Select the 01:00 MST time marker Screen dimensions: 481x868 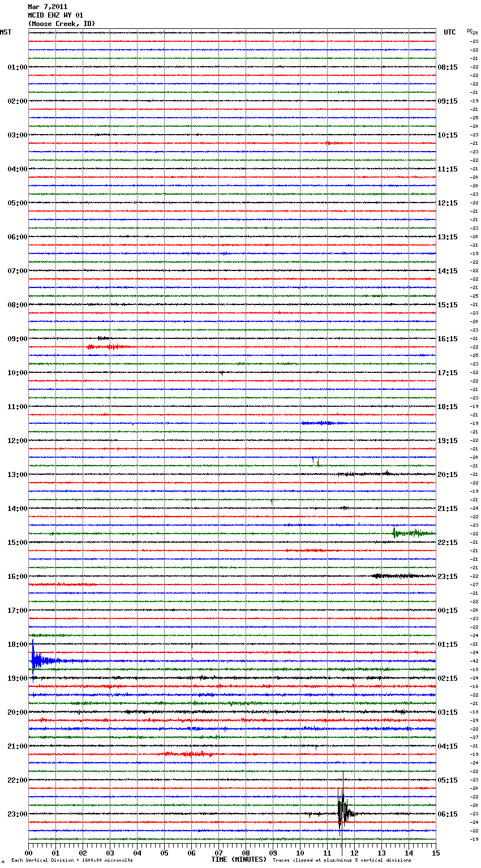point(17,67)
